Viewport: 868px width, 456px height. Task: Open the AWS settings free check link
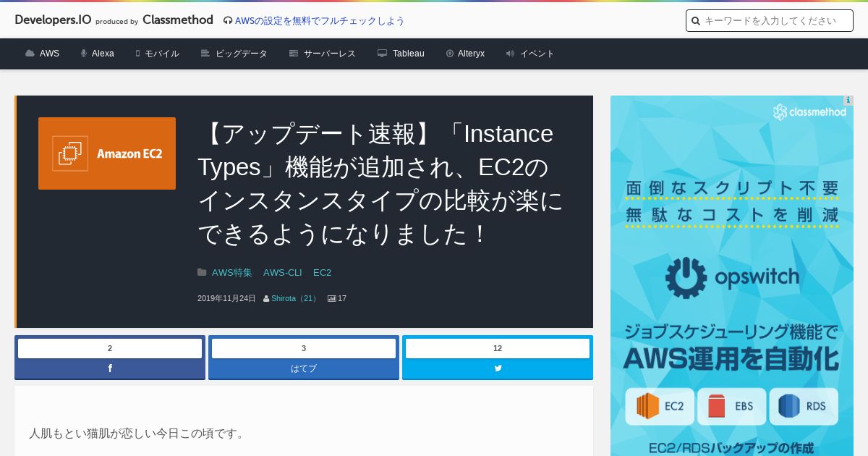[320, 21]
